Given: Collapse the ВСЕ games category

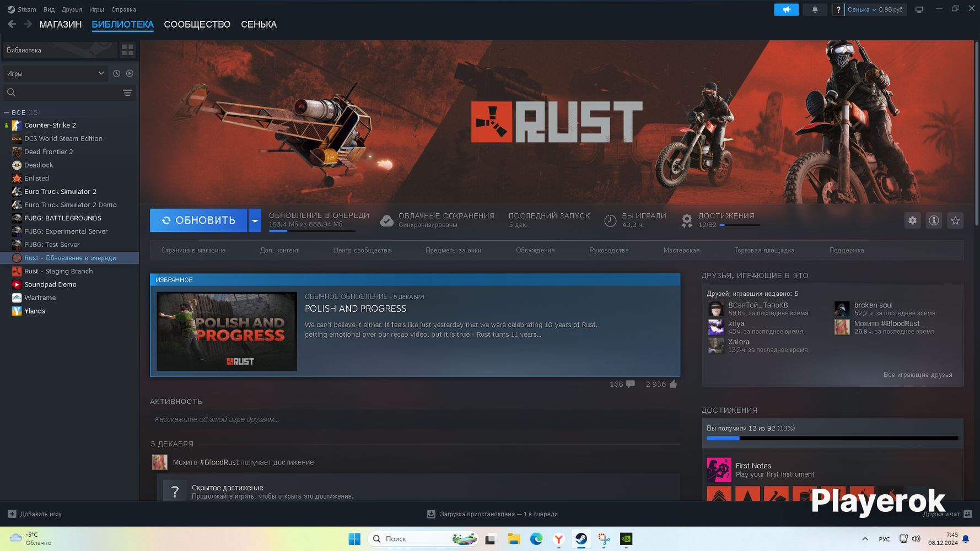Looking at the screenshot, I should click(7, 112).
